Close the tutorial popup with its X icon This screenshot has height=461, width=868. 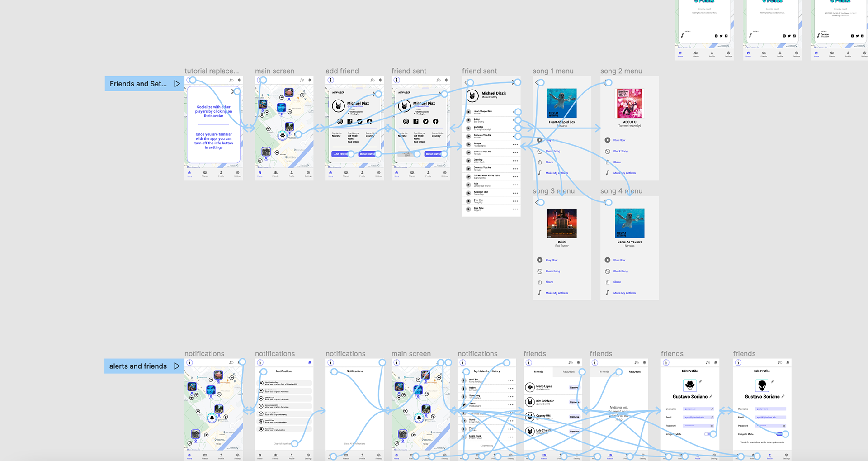pos(233,91)
